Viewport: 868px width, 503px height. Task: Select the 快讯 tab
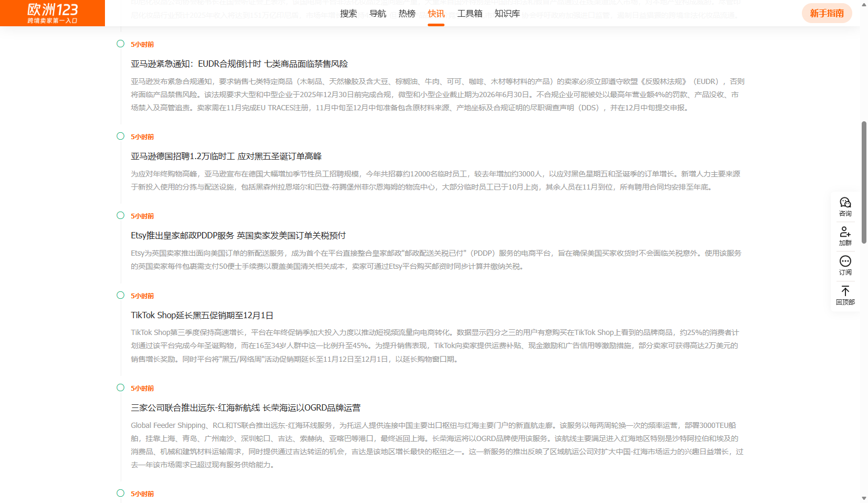point(436,14)
